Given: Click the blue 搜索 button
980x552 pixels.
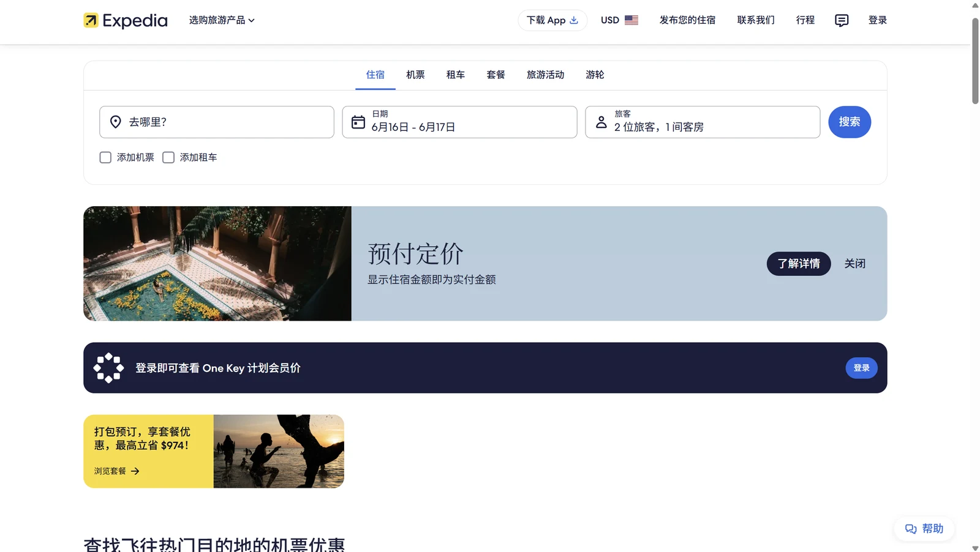Looking at the screenshot, I should [850, 122].
